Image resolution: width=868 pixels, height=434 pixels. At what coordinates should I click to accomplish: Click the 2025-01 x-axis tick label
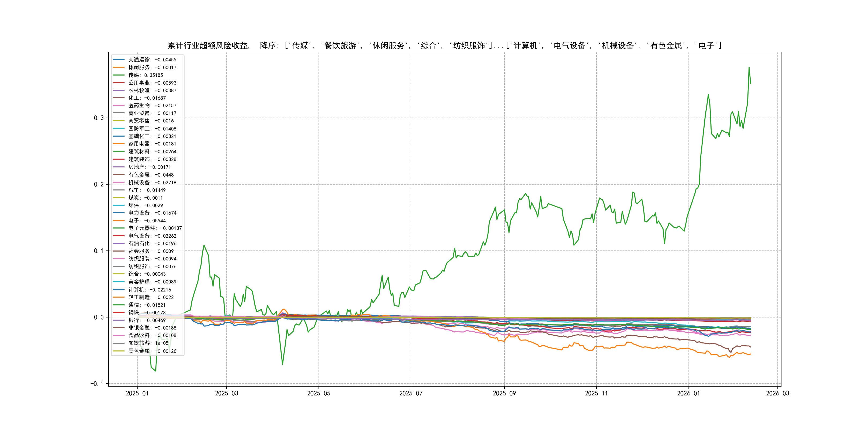point(137,393)
